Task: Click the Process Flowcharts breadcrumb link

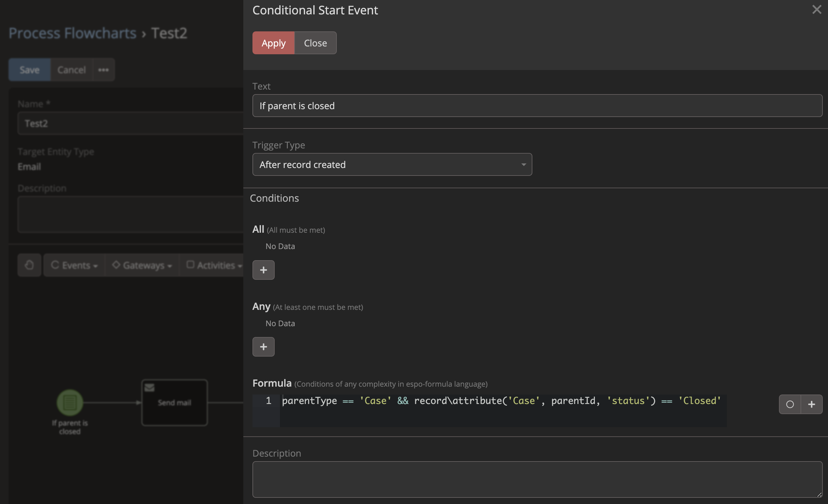Action: pos(72,33)
